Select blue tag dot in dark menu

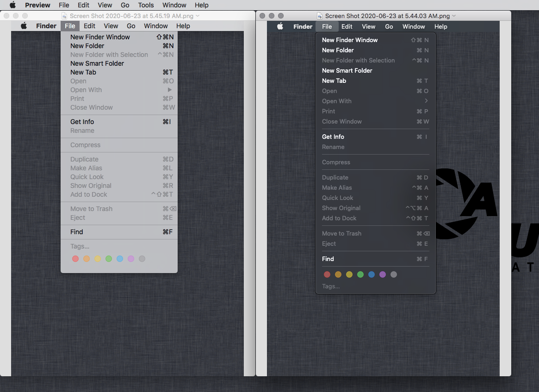[x=372, y=274]
